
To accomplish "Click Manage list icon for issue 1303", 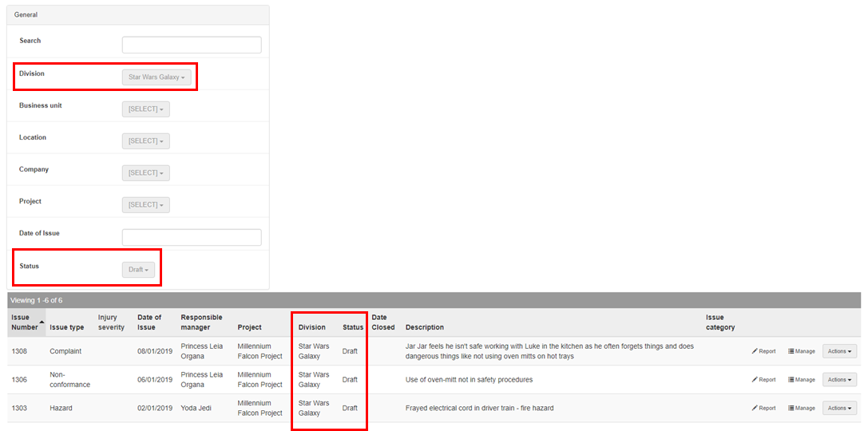I will point(791,408).
